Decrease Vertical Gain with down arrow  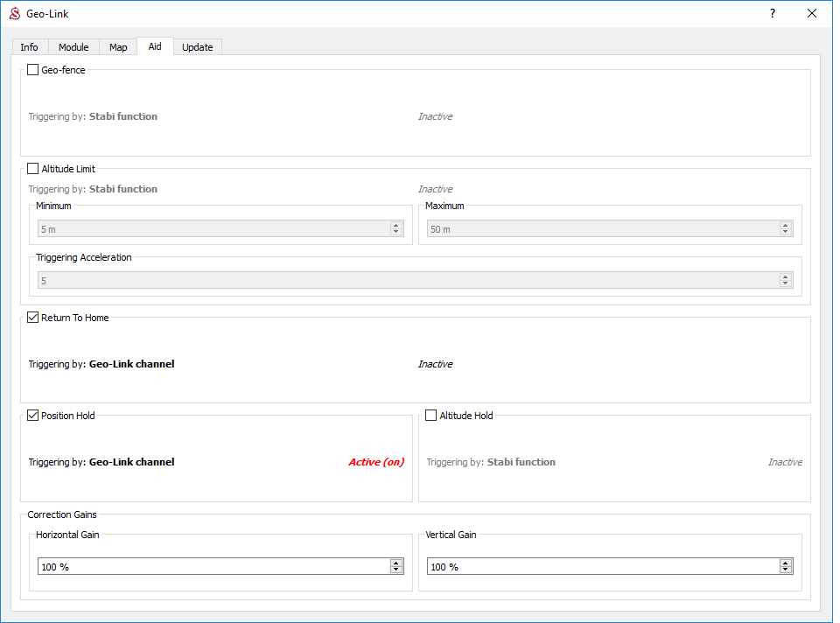785,570
